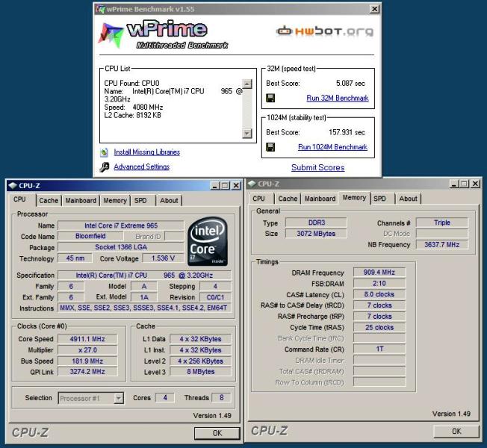The height and width of the screenshot is (448, 487).
Task: Minimize the right CPU-Z window
Action: pos(454,184)
